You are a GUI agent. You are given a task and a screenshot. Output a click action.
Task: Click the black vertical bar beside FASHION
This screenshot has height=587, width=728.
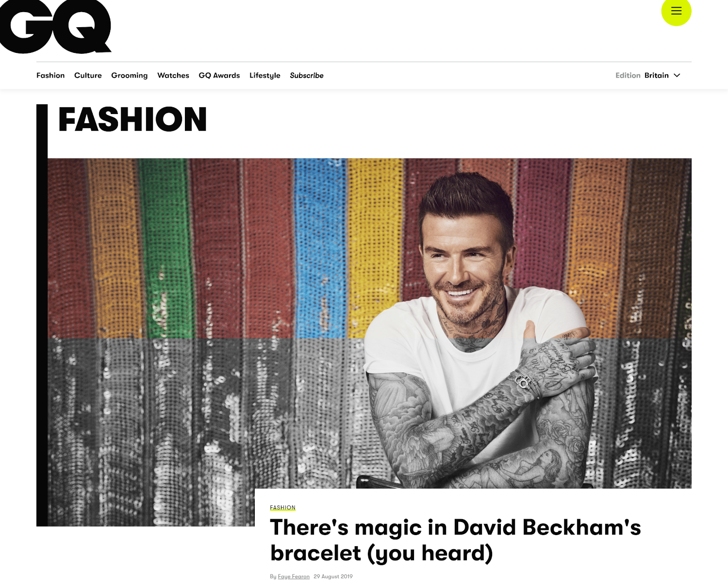pos(42,315)
